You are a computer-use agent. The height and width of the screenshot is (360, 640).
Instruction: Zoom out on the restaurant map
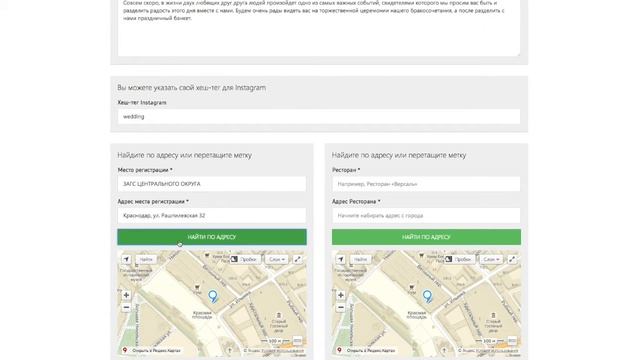point(340,307)
